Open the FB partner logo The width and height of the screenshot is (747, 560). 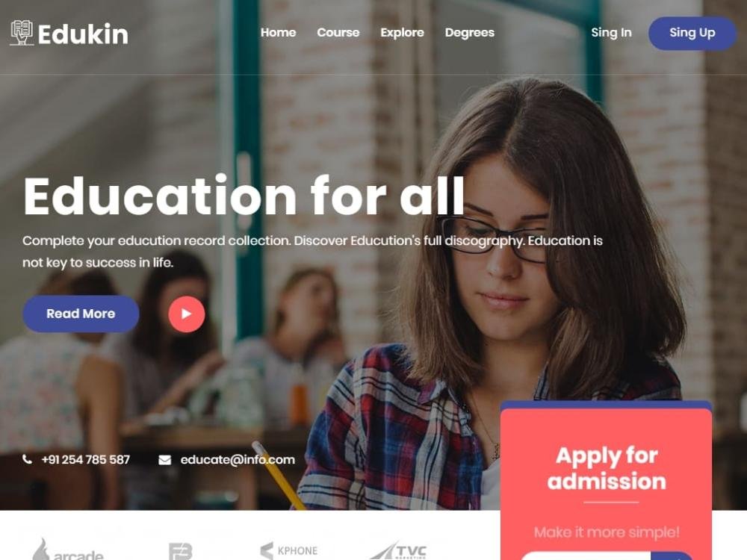tap(181, 551)
